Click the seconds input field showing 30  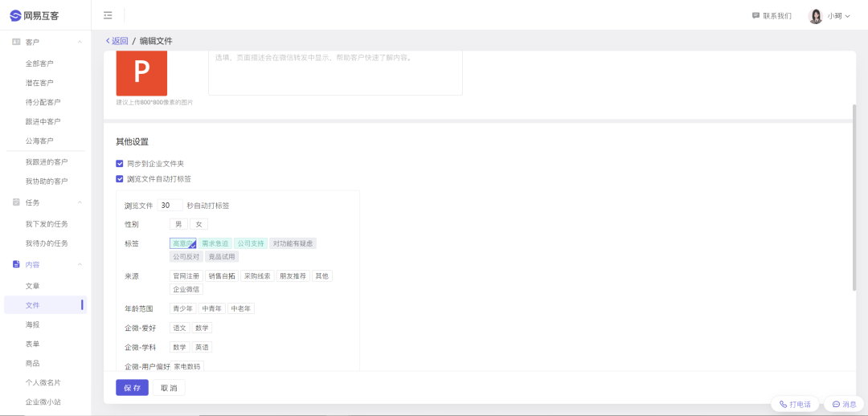click(170, 206)
